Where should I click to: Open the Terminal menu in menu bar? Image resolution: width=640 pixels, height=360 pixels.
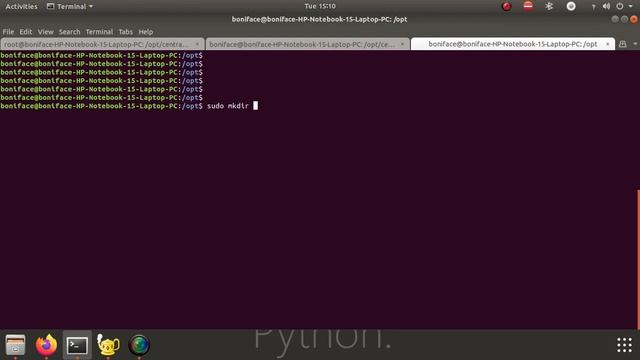(x=99, y=31)
